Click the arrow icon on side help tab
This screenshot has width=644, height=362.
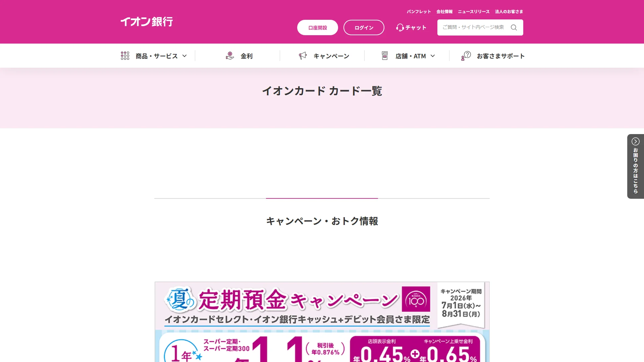click(x=635, y=141)
